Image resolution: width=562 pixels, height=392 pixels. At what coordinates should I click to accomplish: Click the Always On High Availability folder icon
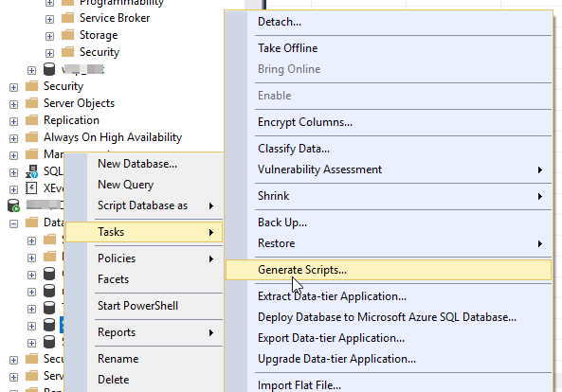[x=31, y=136]
